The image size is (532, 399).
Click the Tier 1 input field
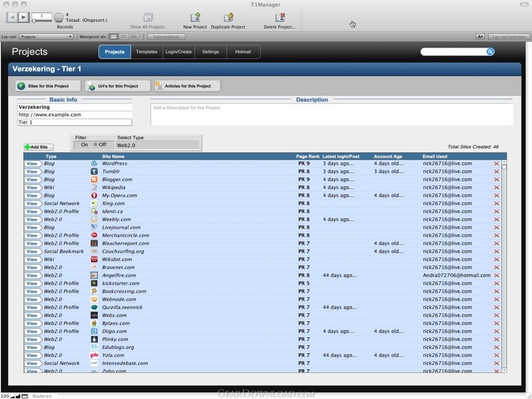click(74, 122)
